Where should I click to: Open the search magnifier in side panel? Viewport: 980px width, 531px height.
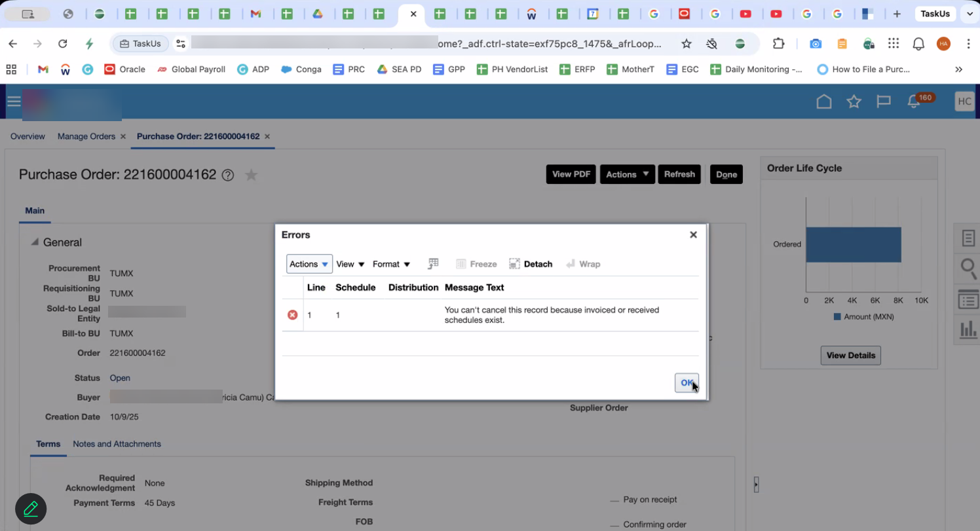click(968, 268)
